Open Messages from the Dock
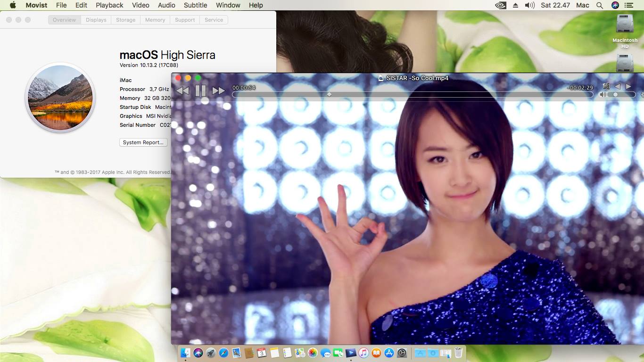Screen dimensions: 644x362 pyautogui.click(x=325, y=353)
